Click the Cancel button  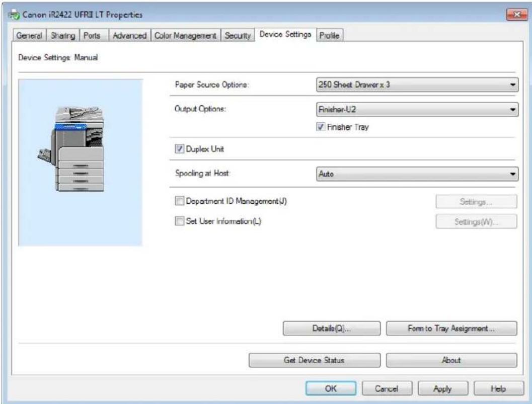387,388
